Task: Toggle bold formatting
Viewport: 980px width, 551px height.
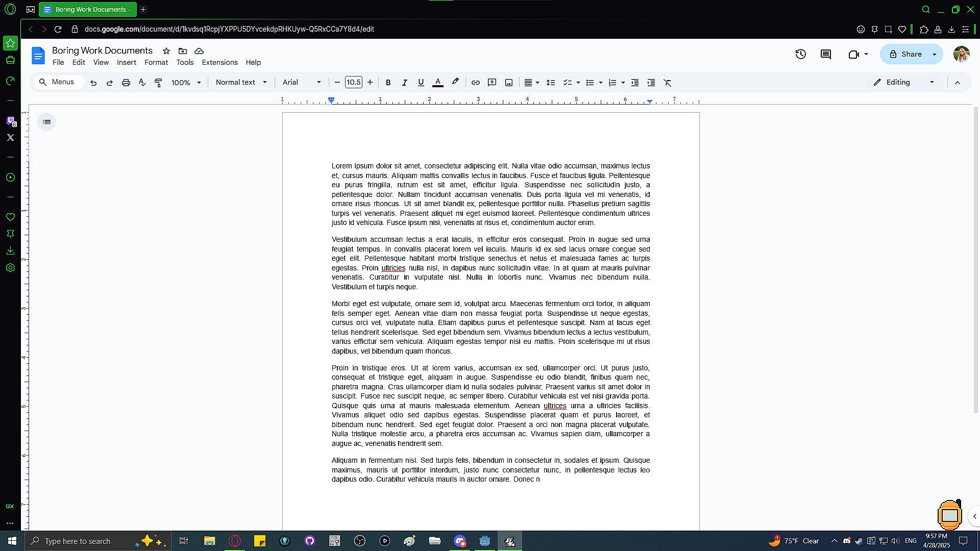Action: pos(388,83)
